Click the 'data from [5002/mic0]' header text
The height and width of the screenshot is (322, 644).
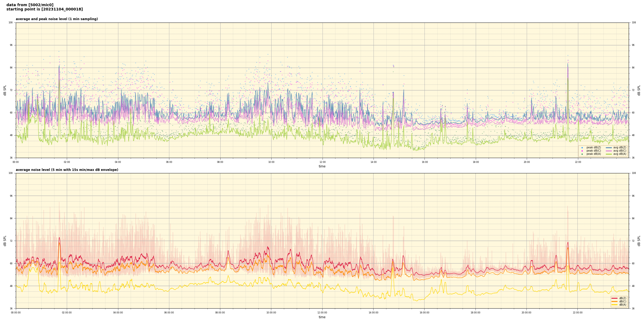pos(30,5)
